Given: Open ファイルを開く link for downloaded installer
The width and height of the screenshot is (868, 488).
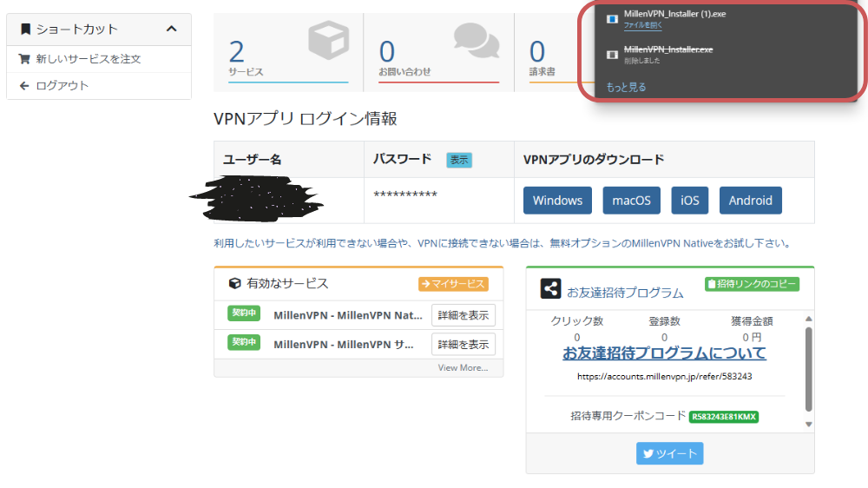Looking at the screenshot, I should (642, 26).
